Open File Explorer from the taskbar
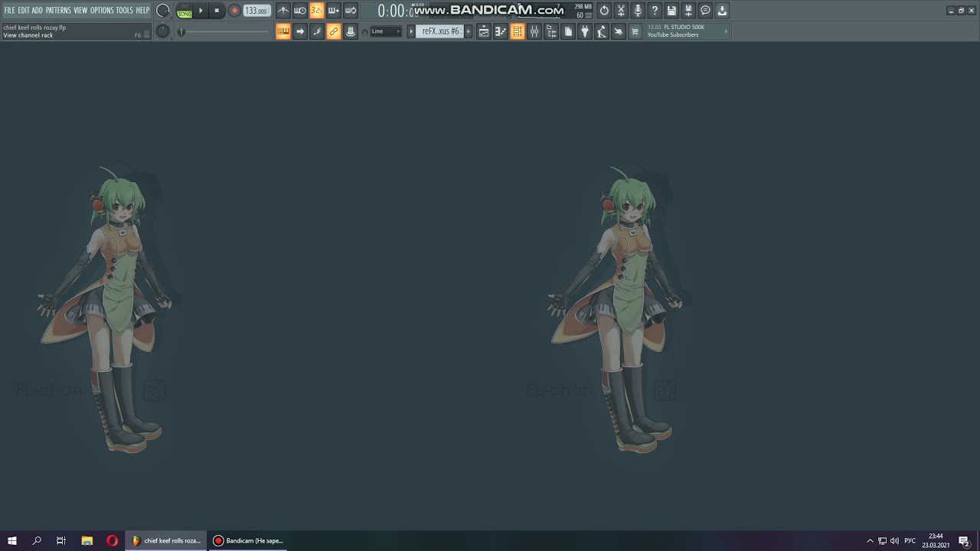 [x=87, y=540]
